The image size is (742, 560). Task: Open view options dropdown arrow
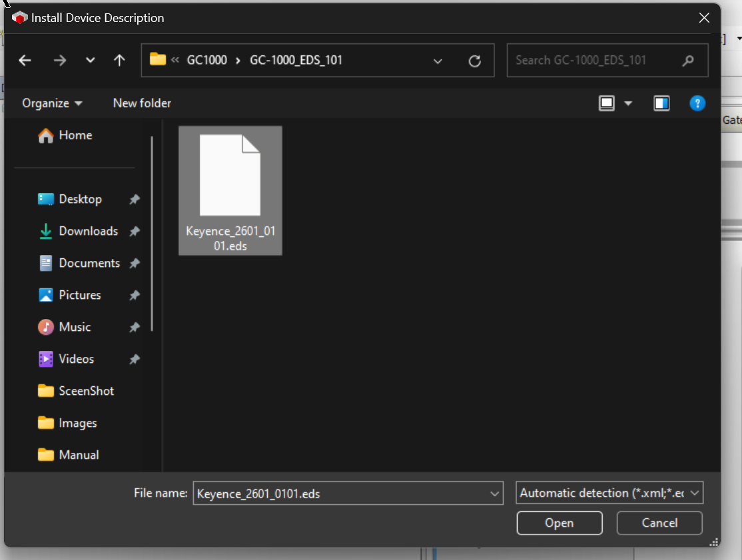pyautogui.click(x=628, y=103)
